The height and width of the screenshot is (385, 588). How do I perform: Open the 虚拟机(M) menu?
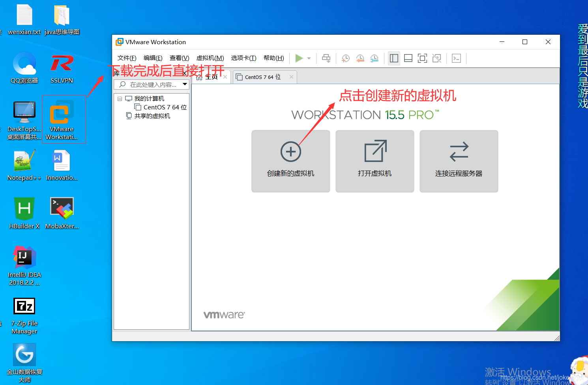click(210, 58)
